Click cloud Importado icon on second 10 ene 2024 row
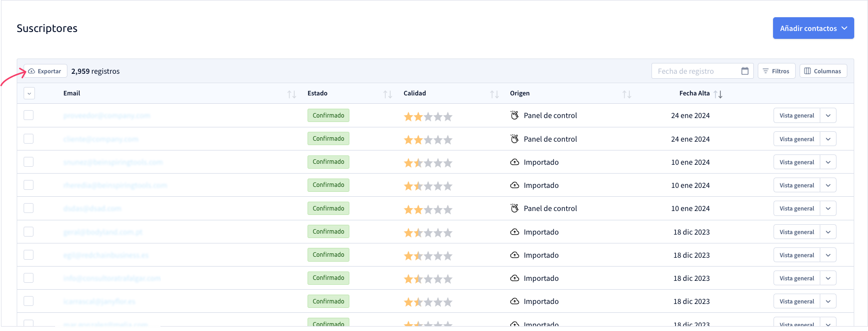868x331 pixels. point(515,185)
